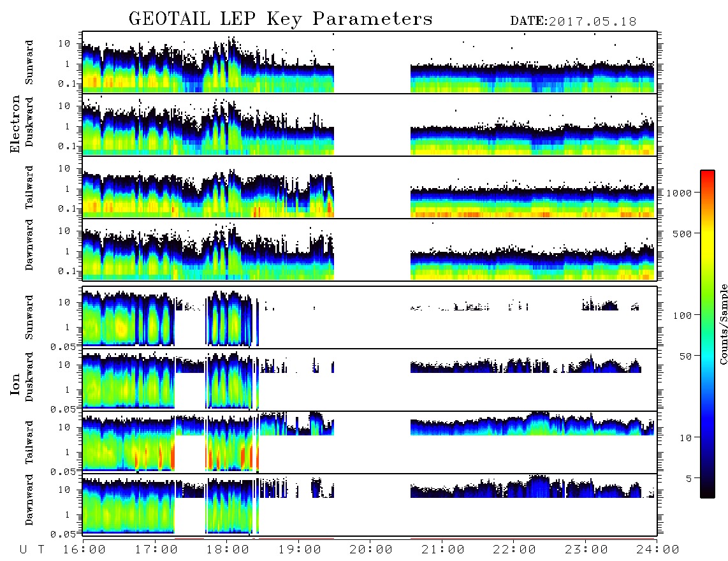The image size is (728, 561).
Task: Click the 24:00 time axis label
Action: click(657, 550)
